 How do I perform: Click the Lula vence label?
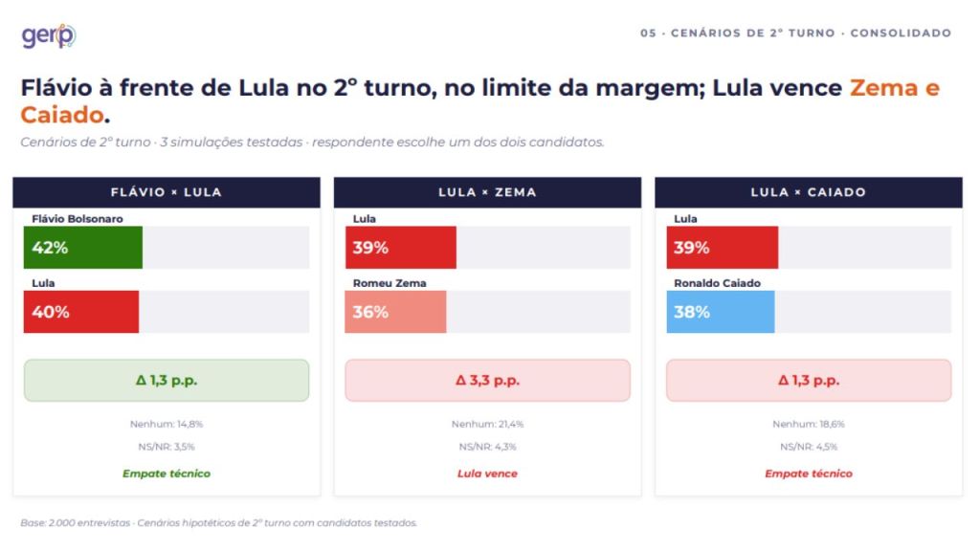(487, 474)
